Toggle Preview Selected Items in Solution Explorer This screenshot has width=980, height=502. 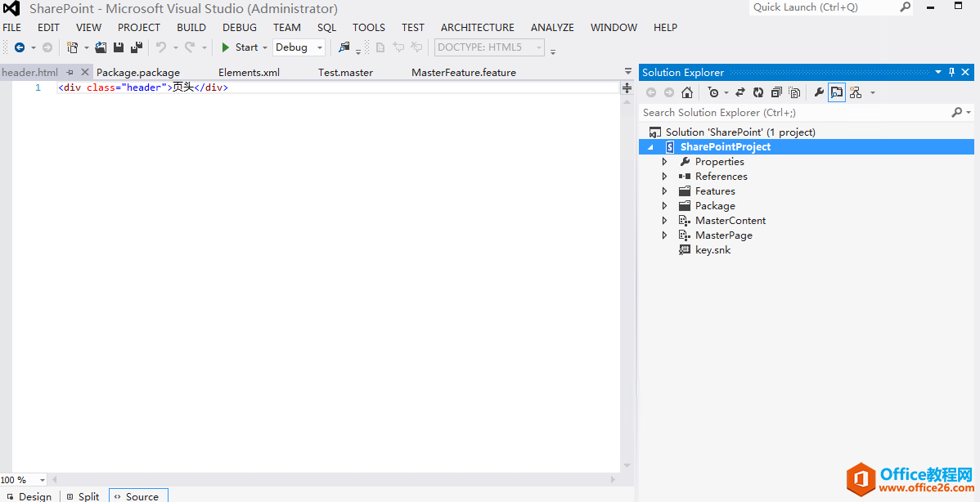coord(836,92)
